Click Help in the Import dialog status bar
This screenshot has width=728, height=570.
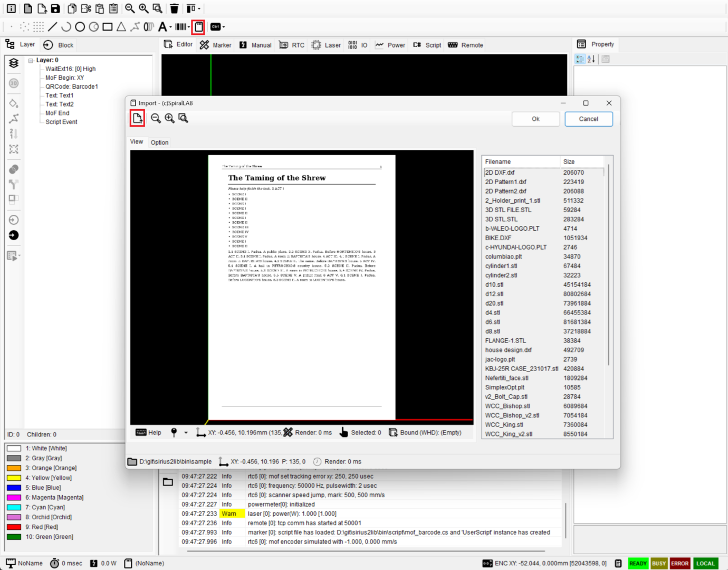coord(148,433)
